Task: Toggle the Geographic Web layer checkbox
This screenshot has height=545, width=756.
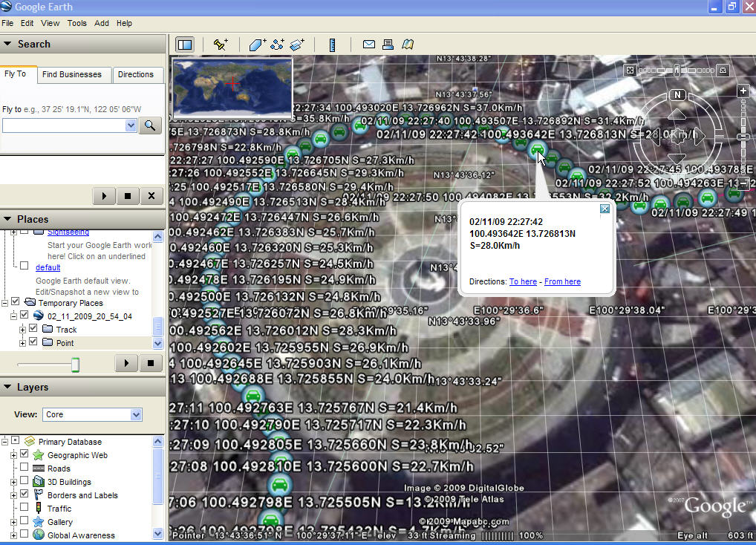Action: [x=24, y=454]
